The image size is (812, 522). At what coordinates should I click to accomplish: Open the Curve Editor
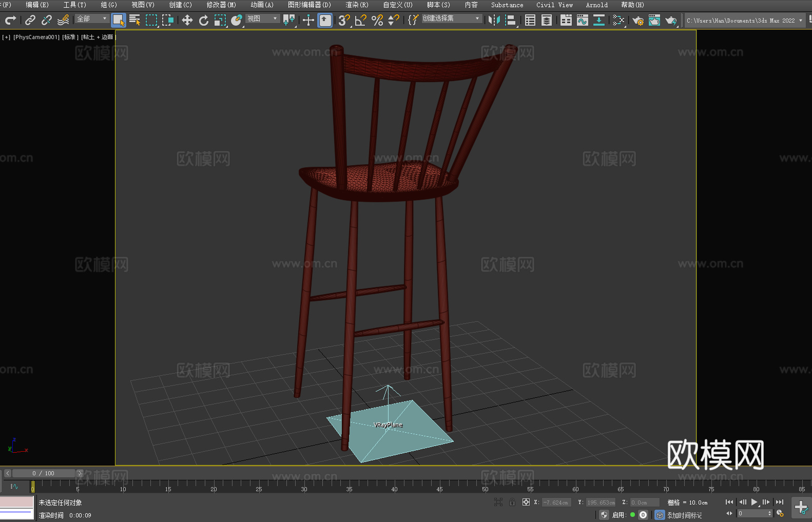coord(583,20)
